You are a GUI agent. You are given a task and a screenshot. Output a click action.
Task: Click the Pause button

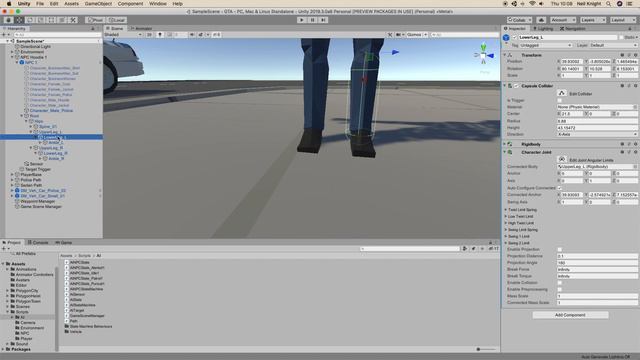click(x=313, y=20)
